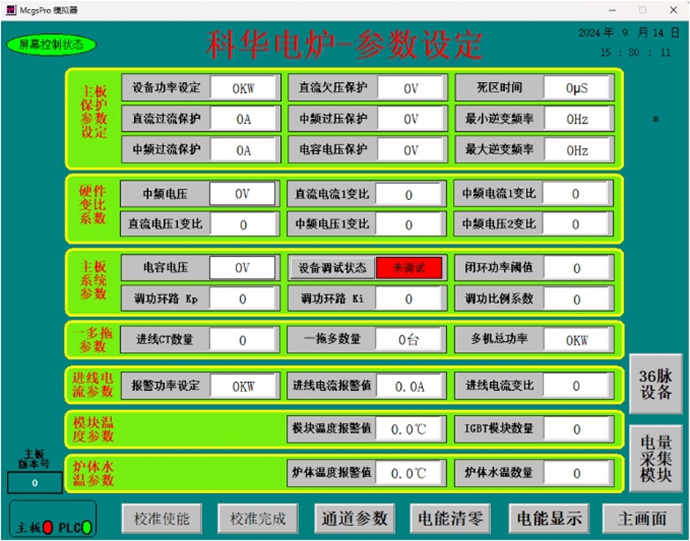This screenshot has height=541, width=690.
Task: Click the green 屏幕控制状态 oval indicator
Action: tap(51, 45)
